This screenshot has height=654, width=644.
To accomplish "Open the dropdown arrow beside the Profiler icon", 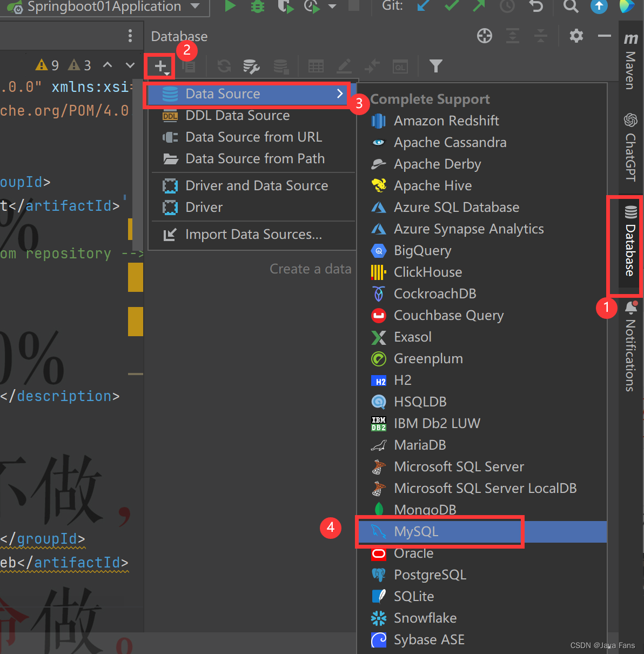I will tap(332, 6).
